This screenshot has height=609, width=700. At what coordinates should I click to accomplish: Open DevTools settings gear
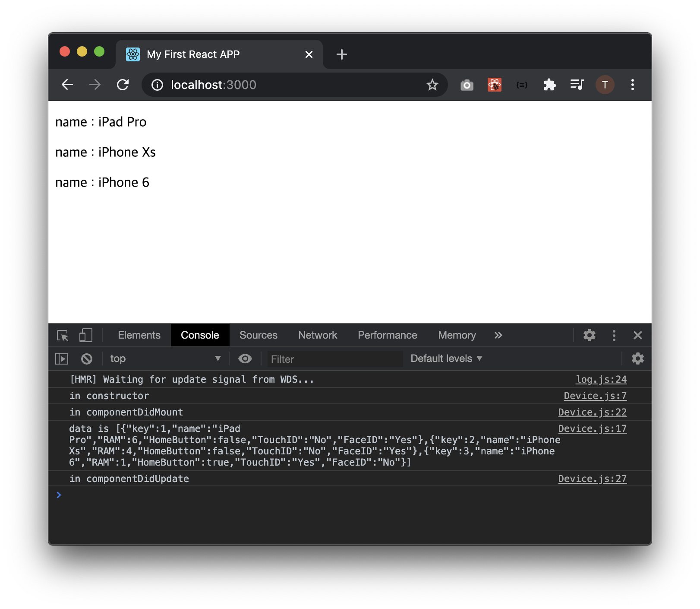590,335
